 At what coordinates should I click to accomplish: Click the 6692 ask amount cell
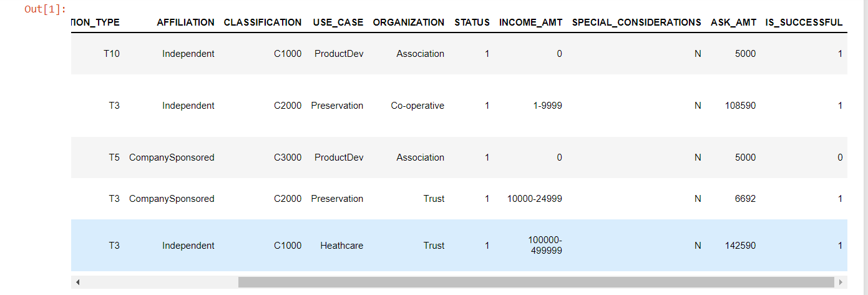point(746,199)
